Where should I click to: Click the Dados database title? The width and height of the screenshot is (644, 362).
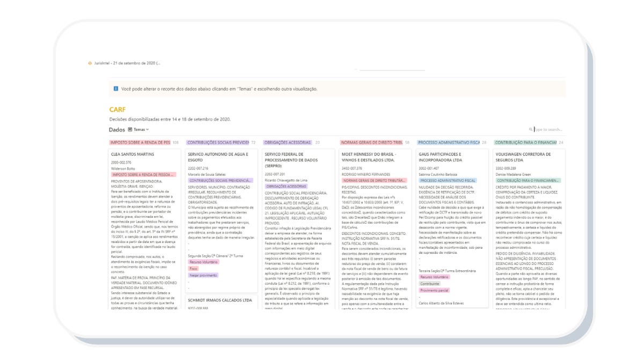117,129
